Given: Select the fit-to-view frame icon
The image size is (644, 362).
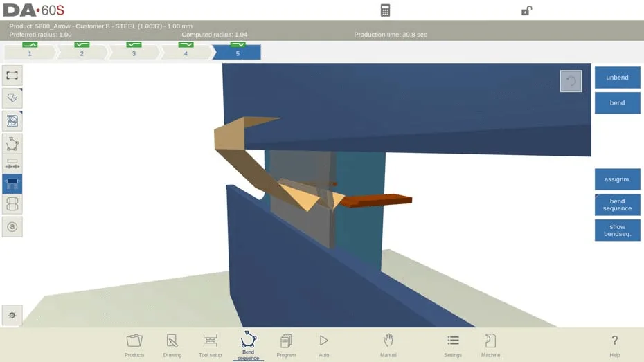Looking at the screenshot, I should [x=12, y=75].
